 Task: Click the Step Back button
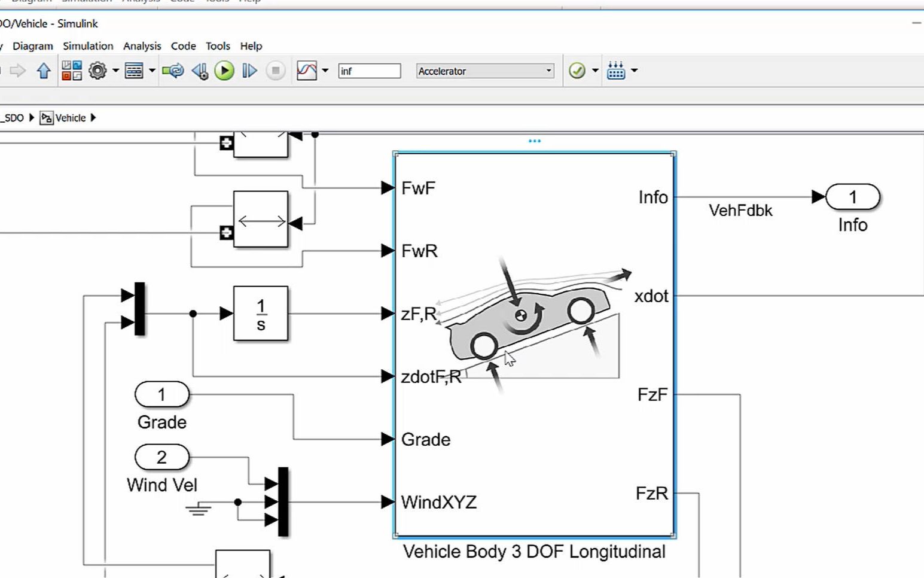click(200, 71)
